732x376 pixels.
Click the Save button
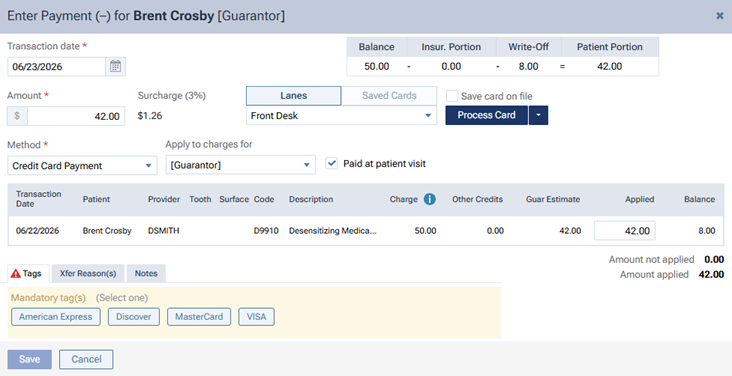tap(29, 359)
